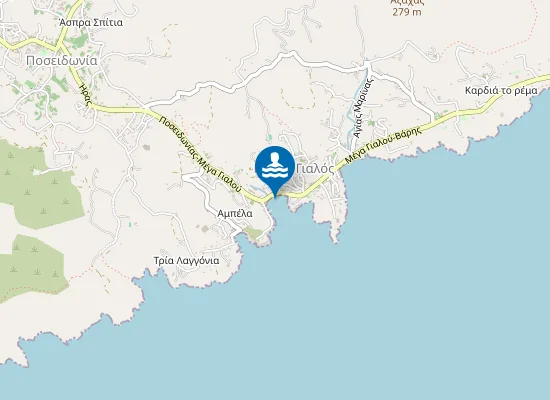Click the small gray building west of Αμπέλα
Image resolution: width=550 pixels, height=400 pixels.
tap(205, 229)
